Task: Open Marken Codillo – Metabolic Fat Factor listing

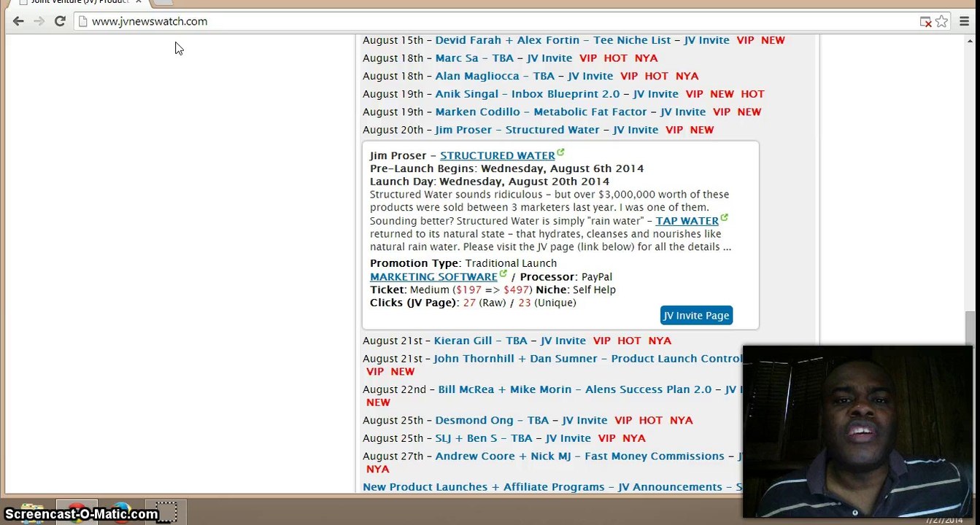Action: (541, 112)
